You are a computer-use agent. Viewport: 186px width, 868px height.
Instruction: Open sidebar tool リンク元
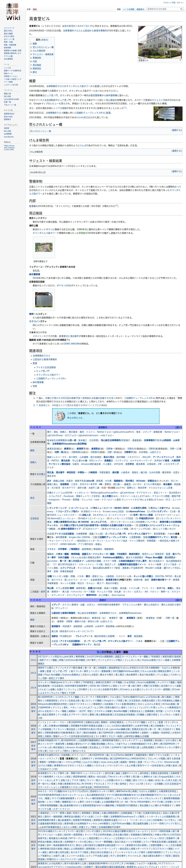point(7,68)
